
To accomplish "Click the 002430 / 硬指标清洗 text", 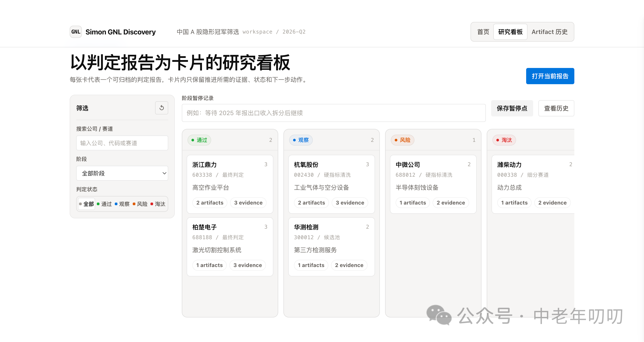I will pyautogui.click(x=322, y=175).
